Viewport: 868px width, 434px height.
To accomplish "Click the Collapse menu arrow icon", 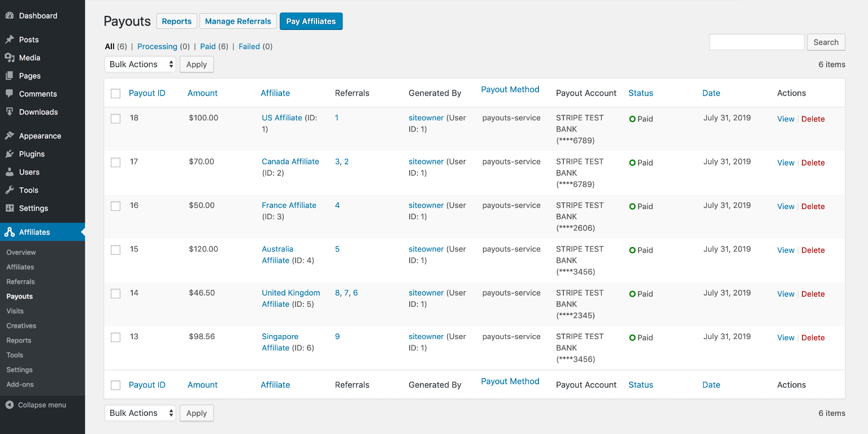I will click(x=10, y=405).
